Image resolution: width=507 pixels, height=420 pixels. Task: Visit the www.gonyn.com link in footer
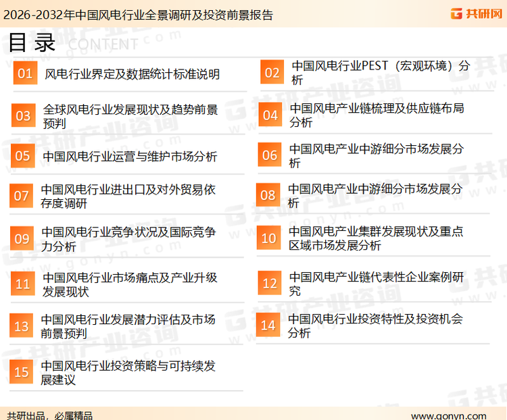[448, 415]
